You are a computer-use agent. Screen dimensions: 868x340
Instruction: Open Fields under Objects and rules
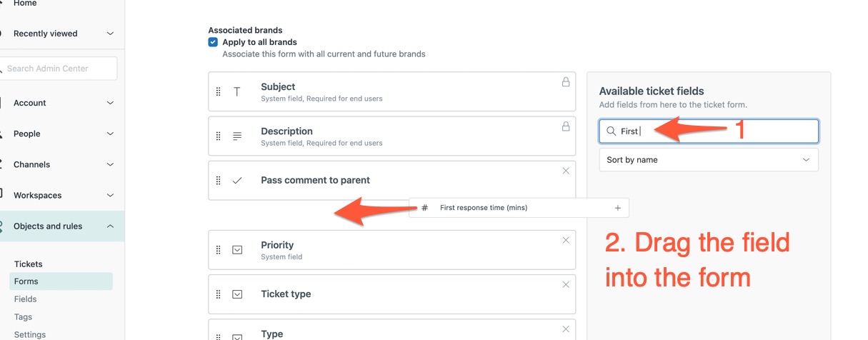pos(26,299)
